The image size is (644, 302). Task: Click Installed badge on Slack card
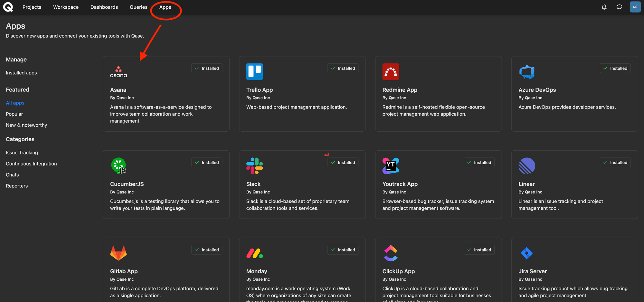[x=343, y=163]
